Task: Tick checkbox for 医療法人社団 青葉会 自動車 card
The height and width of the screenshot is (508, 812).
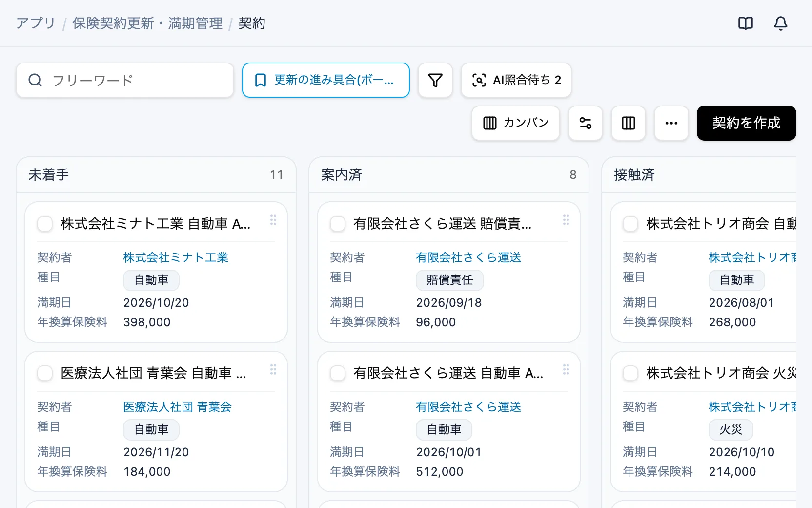Action: pos(45,373)
